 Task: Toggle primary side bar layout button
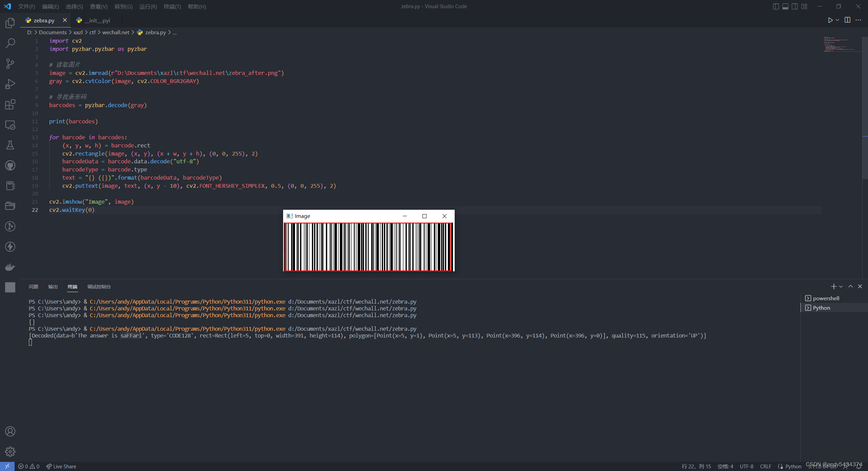(776, 6)
